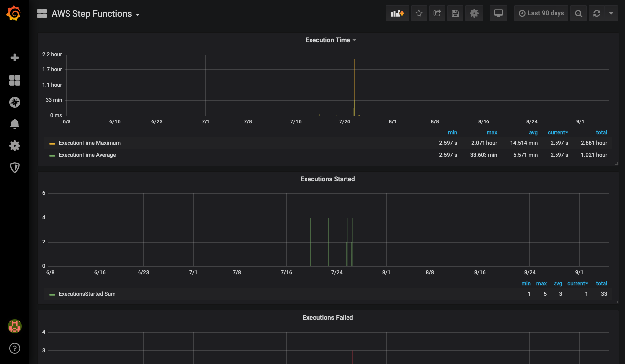625x364 pixels.
Task: Open the Execution Time panel menu
Action: coord(331,40)
